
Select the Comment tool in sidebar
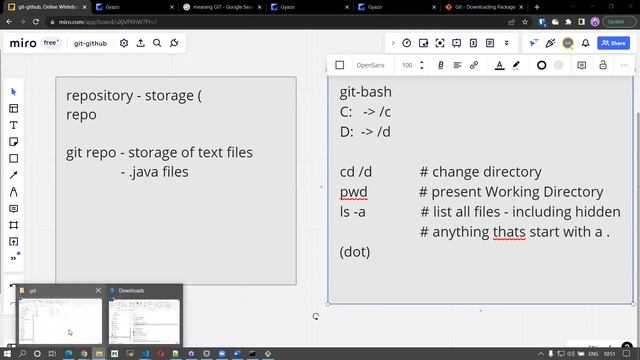point(13,209)
